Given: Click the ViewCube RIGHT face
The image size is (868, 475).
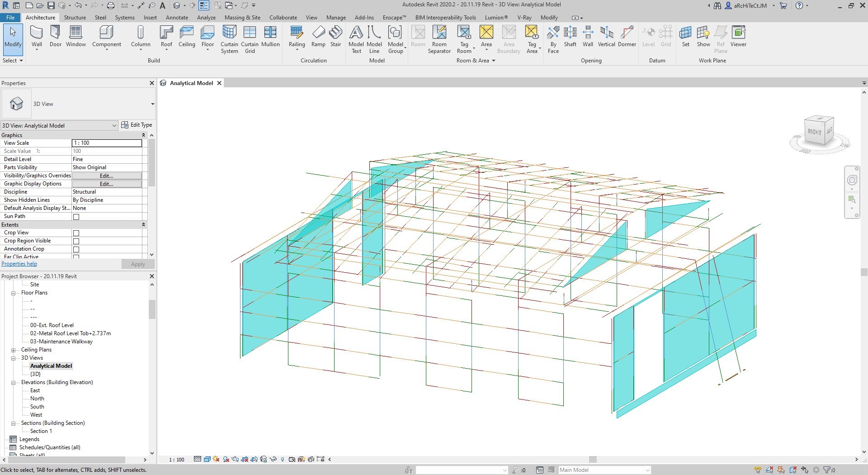Looking at the screenshot, I should 815,132.
